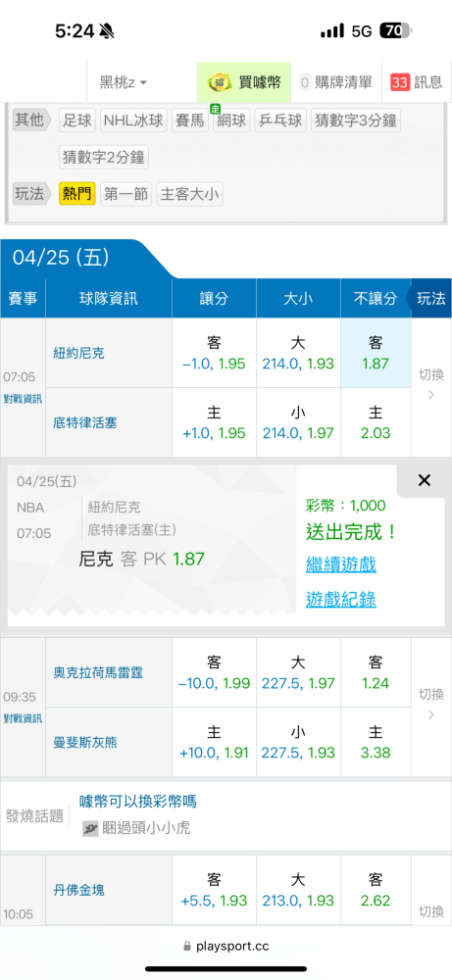Image resolution: width=452 pixels, height=980 pixels.
Task: Select 猜數字3分鐘 game category
Action: pyautogui.click(x=356, y=120)
